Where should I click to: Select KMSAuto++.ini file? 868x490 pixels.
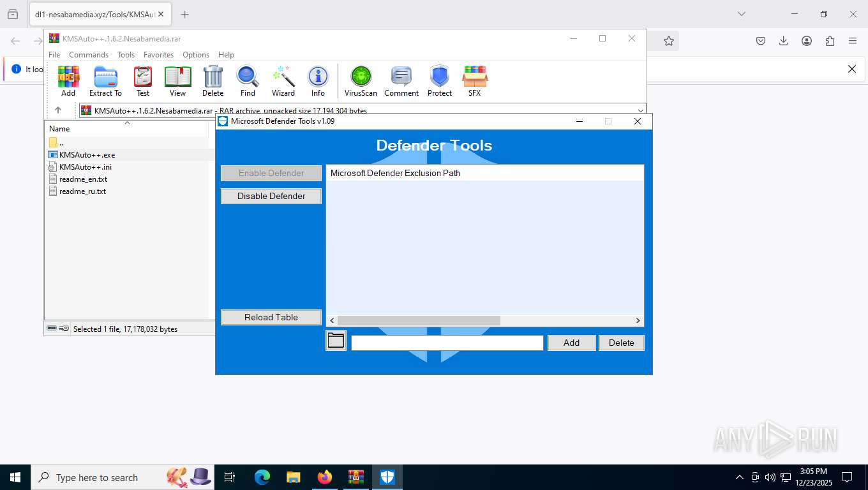tap(86, 167)
